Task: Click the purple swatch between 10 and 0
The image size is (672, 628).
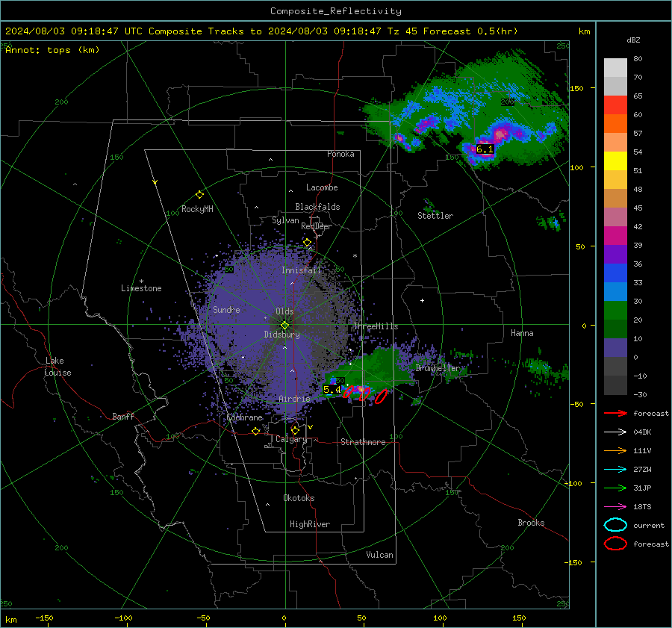Action: point(615,348)
